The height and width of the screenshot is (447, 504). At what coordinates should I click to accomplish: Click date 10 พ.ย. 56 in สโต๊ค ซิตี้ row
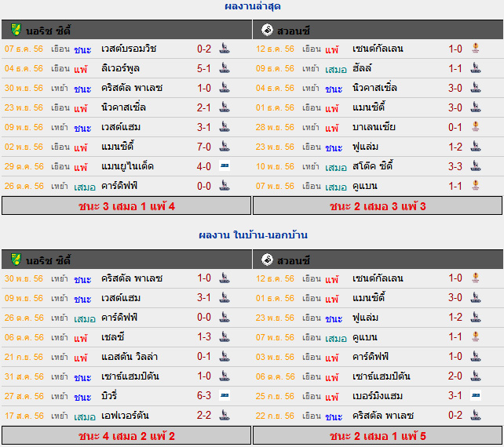pyautogui.click(x=275, y=166)
